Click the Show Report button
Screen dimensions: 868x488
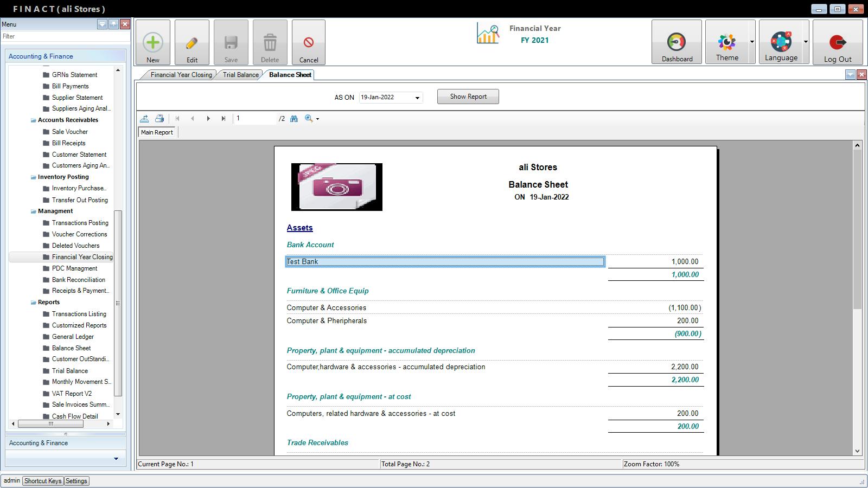click(468, 97)
